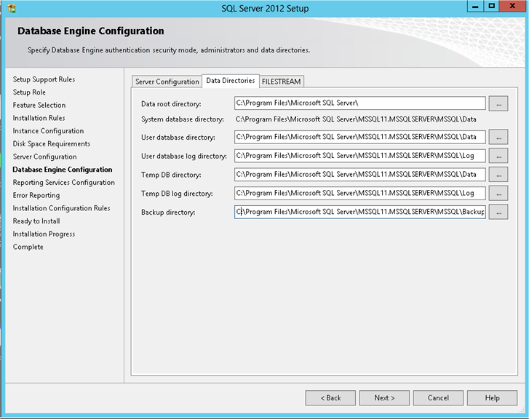Click the Temp DB directory field
This screenshot has height=420, width=529.
(360, 175)
